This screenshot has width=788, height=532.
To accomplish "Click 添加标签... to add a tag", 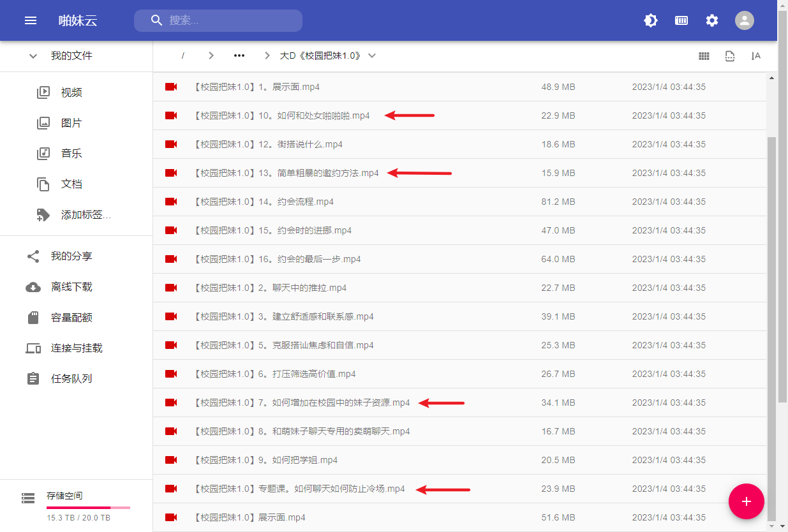I will [85, 215].
